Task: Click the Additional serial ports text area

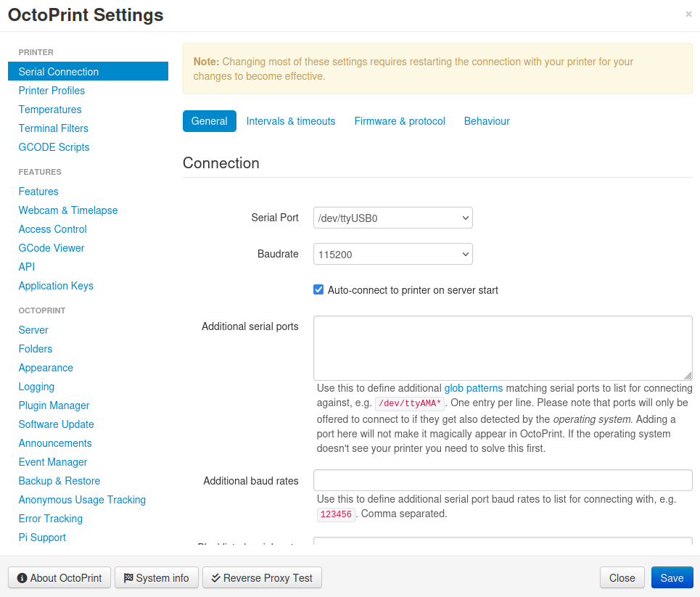Action: click(x=503, y=348)
